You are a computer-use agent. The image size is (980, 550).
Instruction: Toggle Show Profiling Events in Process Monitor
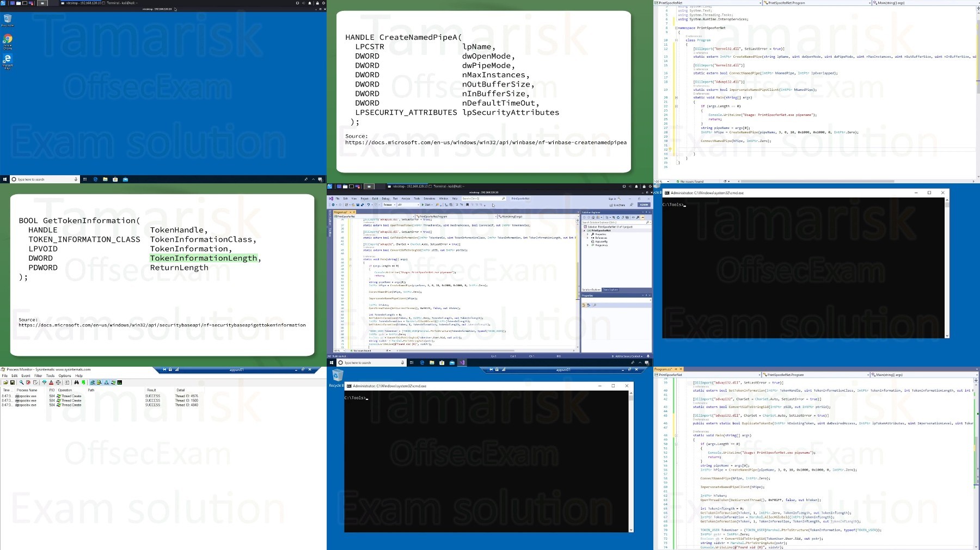pos(120,382)
